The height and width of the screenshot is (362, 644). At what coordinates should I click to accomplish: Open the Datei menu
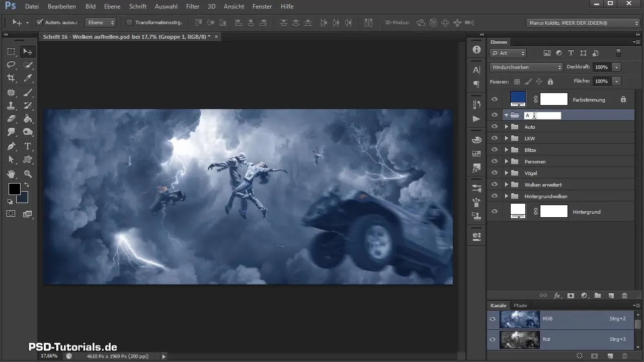click(x=31, y=7)
